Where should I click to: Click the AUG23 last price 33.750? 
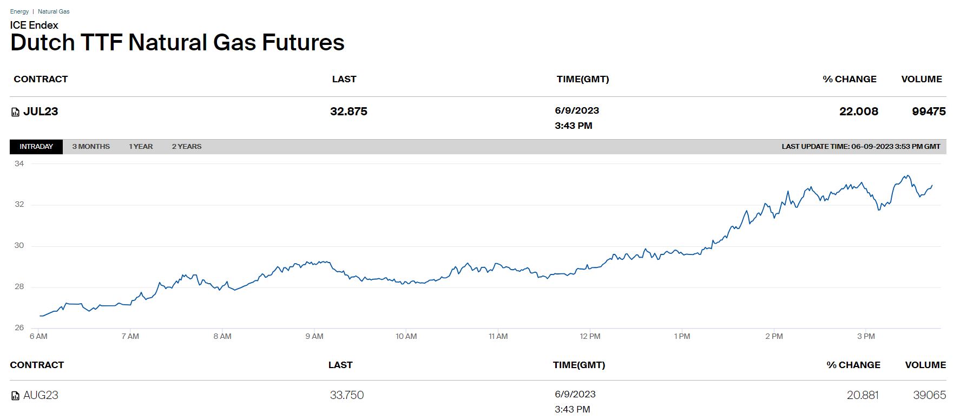347,395
